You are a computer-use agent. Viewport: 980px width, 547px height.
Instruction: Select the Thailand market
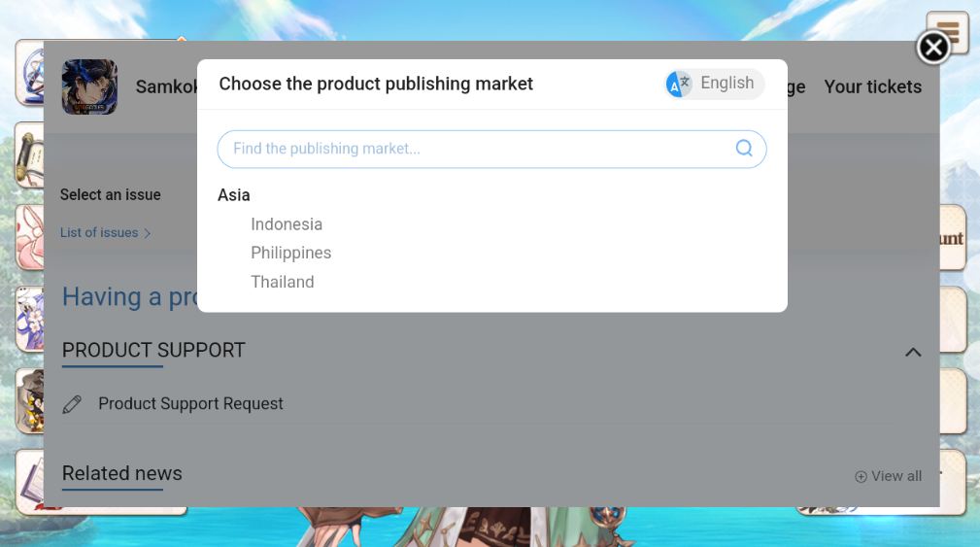[x=282, y=282]
